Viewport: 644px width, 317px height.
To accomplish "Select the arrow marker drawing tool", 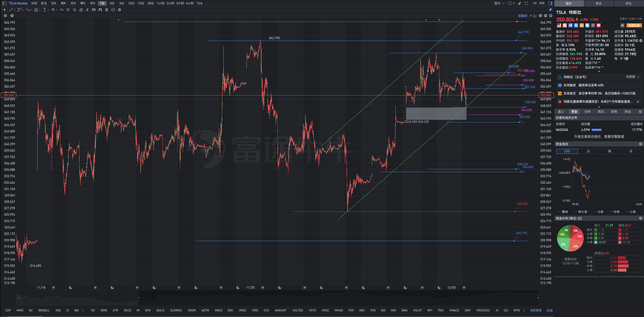I will coord(53,10).
